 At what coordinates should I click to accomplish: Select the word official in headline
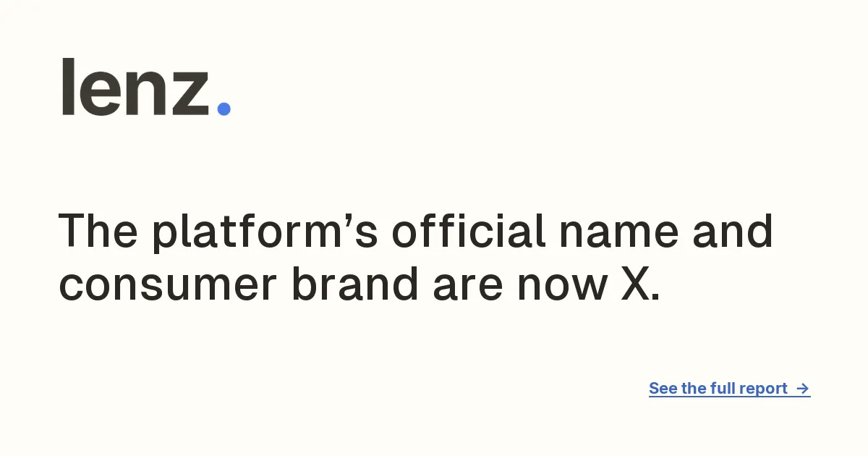pyautogui.click(x=469, y=232)
